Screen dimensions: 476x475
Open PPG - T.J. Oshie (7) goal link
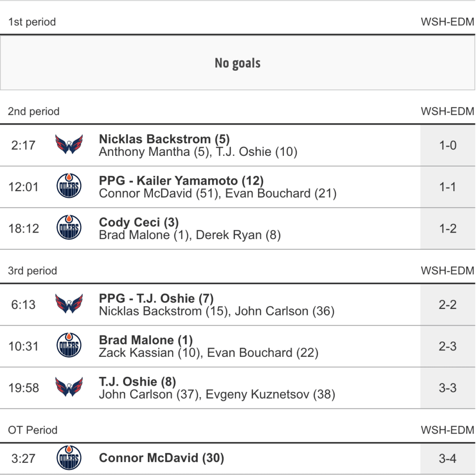[156, 298]
